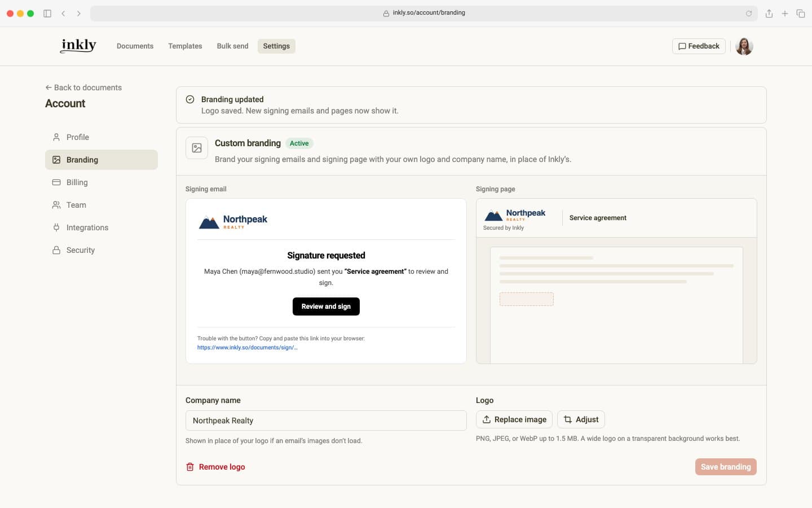Click the browser share icon

[769, 14]
